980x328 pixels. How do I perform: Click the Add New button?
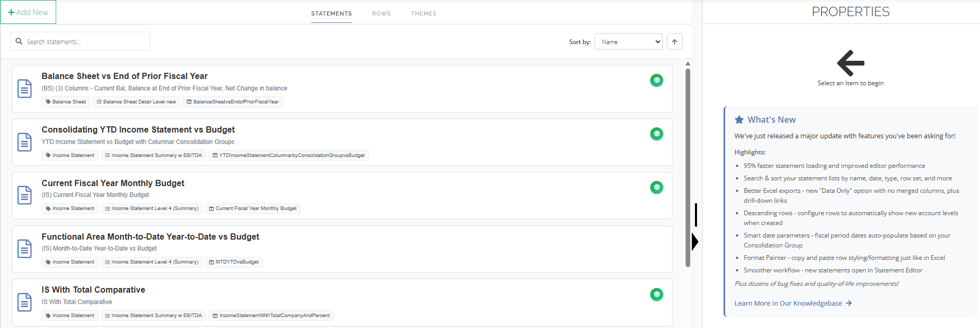[x=28, y=12]
